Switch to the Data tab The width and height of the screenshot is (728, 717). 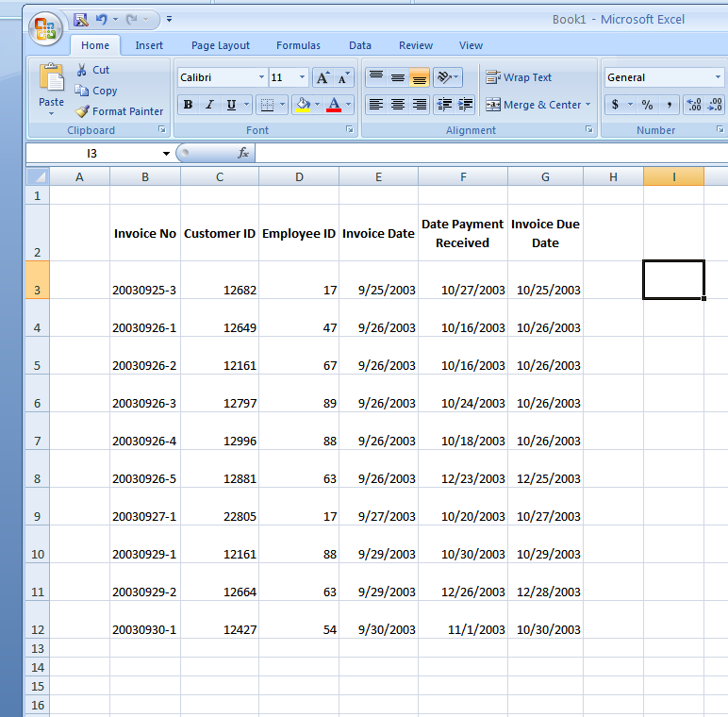point(360,45)
